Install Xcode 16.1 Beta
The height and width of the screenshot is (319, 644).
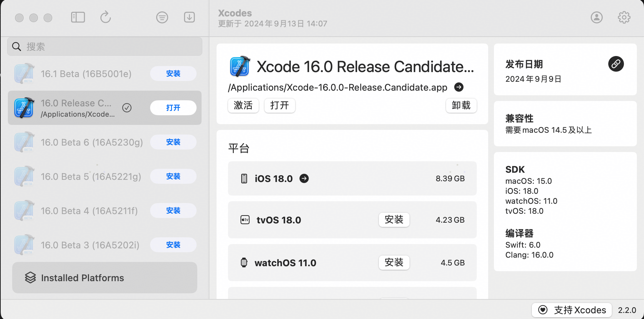[173, 74]
